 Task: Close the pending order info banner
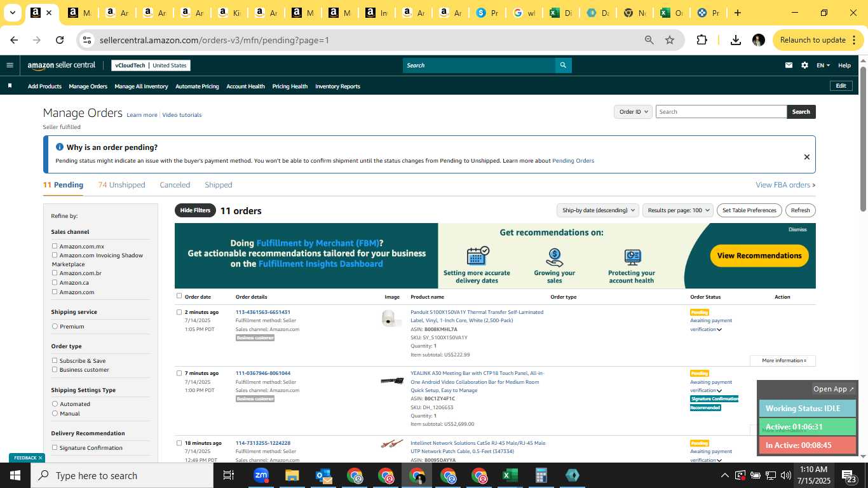click(806, 157)
